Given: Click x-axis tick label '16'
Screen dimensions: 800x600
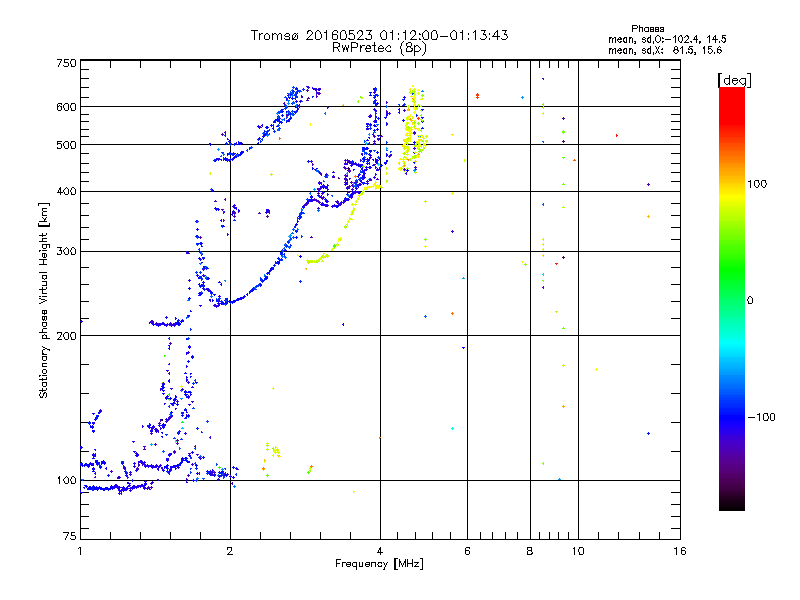Looking at the screenshot, I should [x=680, y=551].
